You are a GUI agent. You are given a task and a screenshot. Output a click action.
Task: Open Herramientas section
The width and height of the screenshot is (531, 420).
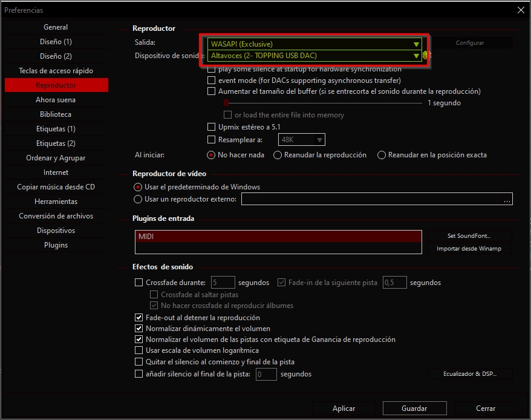pos(56,202)
